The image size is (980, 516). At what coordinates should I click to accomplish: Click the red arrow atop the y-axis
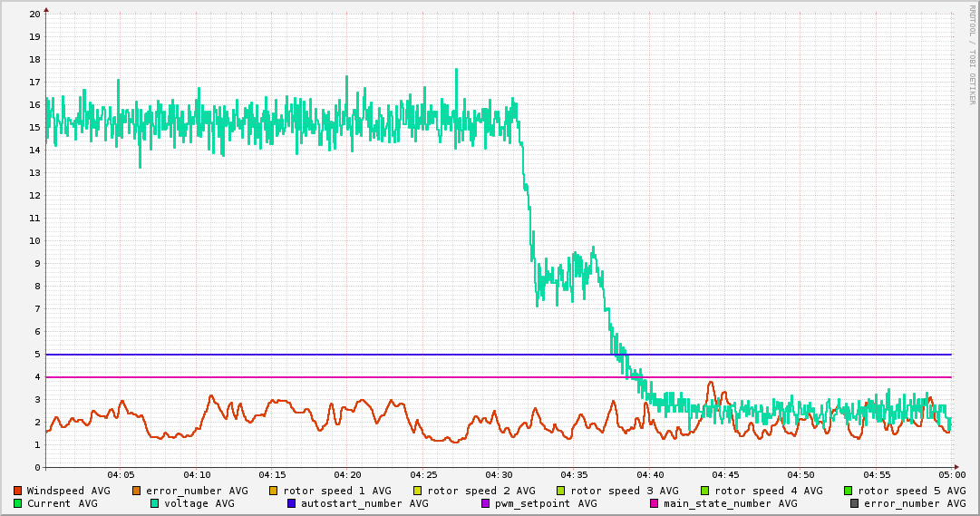(x=45, y=8)
